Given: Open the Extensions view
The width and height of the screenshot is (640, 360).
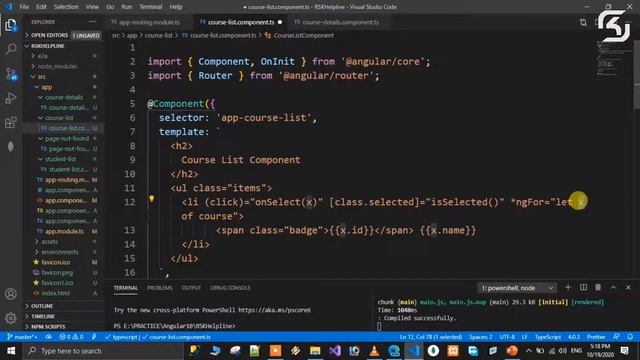Looking at the screenshot, I should coord(11,122).
